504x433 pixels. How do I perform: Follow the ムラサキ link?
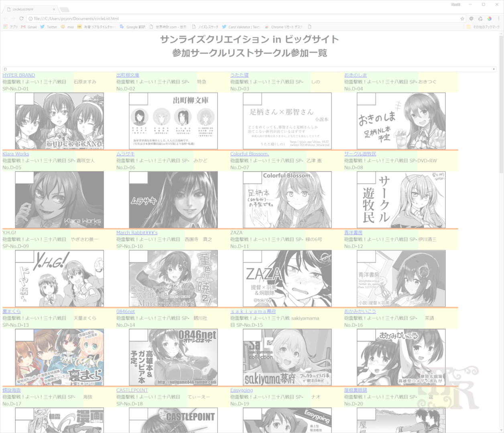pyautogui.click(x=126, y=154)
